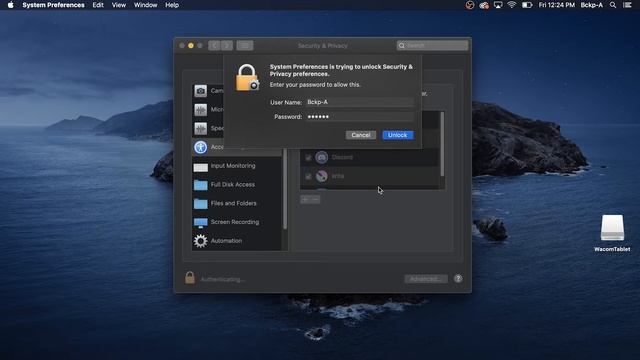Open the Apple menu
The width and height of the screenshot is (640, 360).
[11, 5]
